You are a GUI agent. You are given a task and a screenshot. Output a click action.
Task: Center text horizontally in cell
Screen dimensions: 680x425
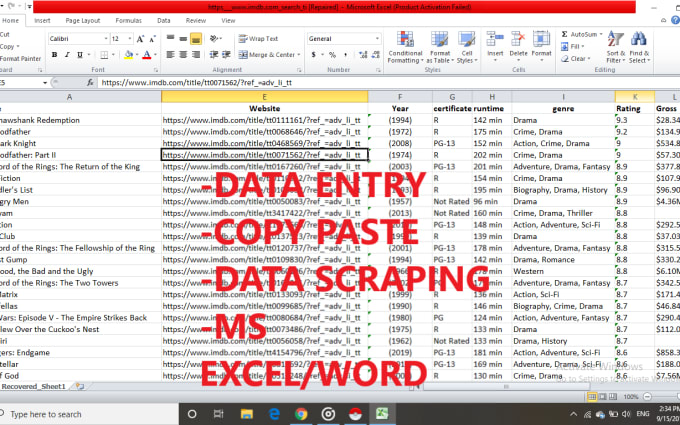[x=183, y=55]
